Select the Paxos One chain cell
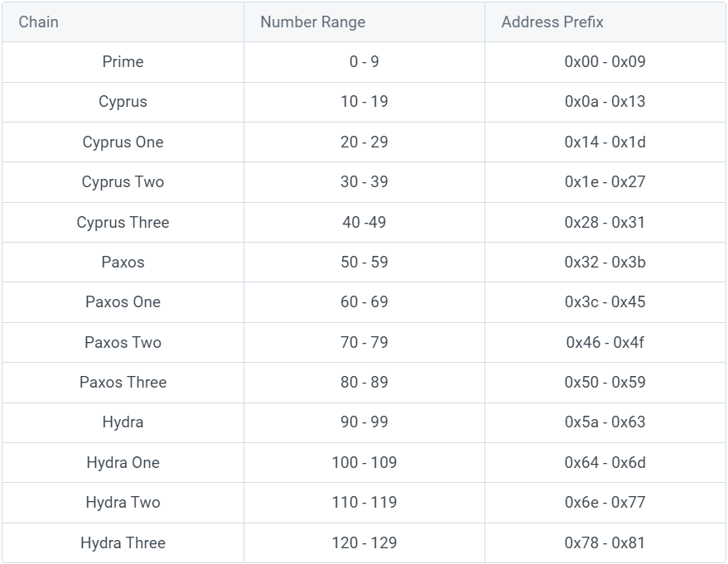The width and height of the screenshot is (728, 564). pyautogui.click(x=123, y=302)
